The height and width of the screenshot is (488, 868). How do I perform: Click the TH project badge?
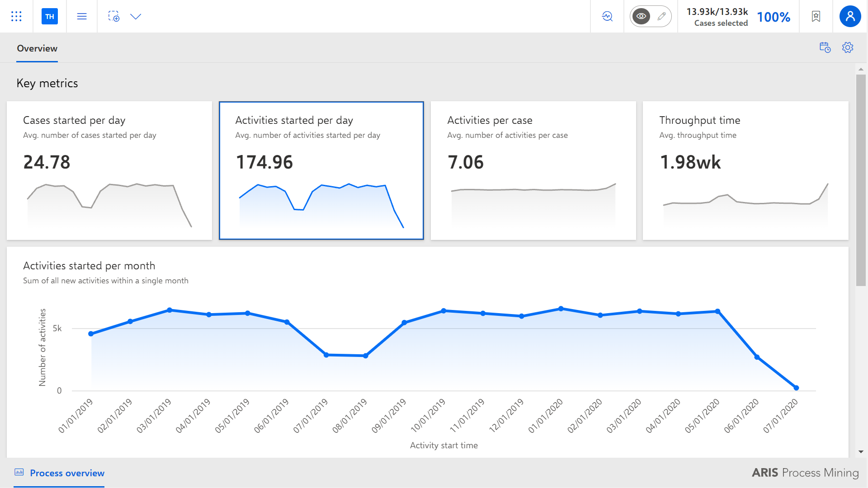coord(50,16)
